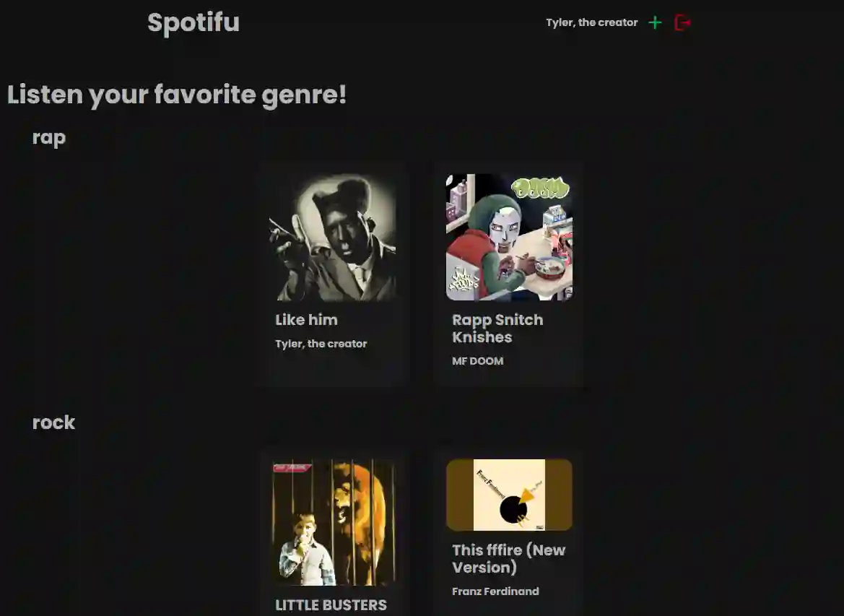Image resolution: width=844 pixels, height=616 pixels.
Task: Click the Rapp Snitch Knishes song title
Action: [x=498, y=329]
